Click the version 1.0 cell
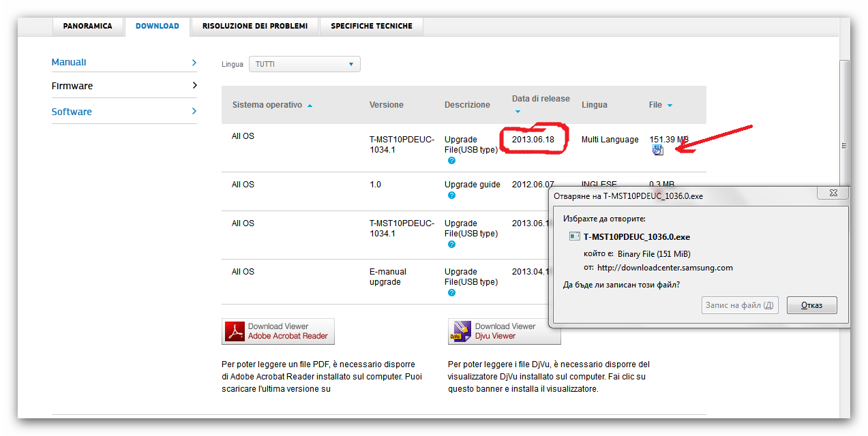868x436 pixels. [375, 185]
